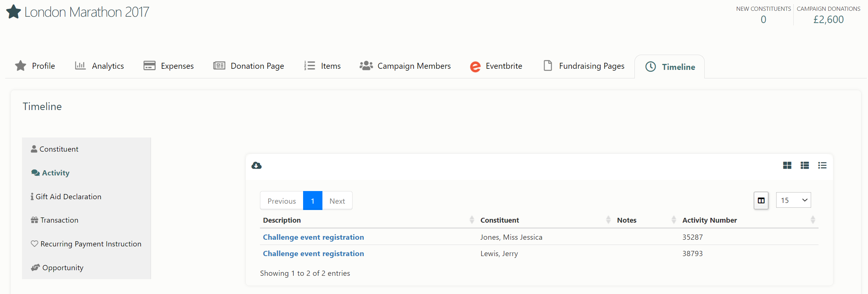Click the Eventbrite logo icon
This screenshot has height=294, width=868.
[x=475, y=67]
